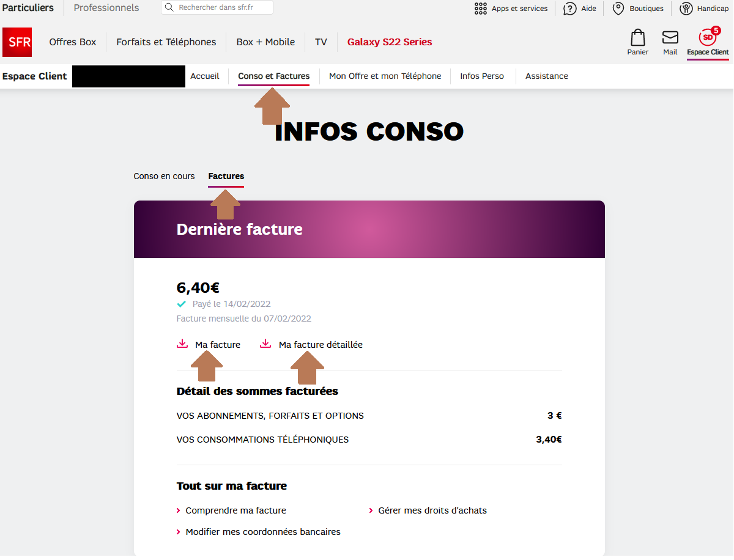Click the Aide question mark icon
Image resolution: width=734 pixels, height=560 pixels.
(x=570, y=9)
